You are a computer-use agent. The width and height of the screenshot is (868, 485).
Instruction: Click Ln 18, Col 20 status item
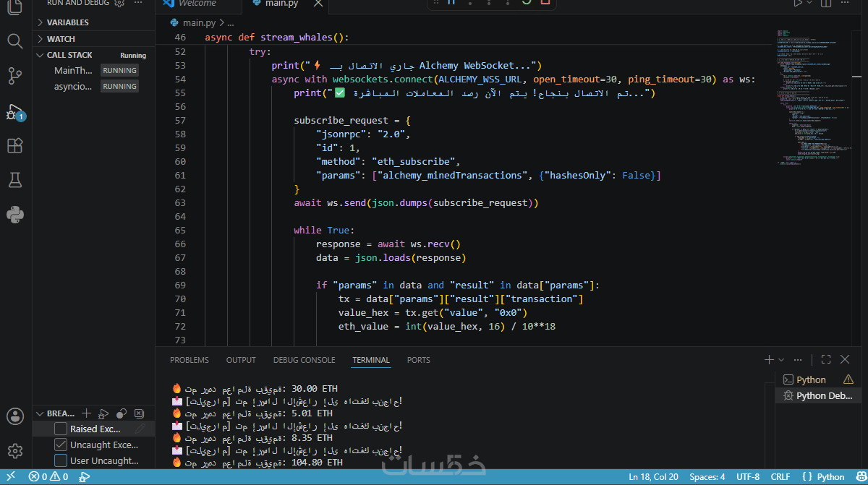(653, 477)
